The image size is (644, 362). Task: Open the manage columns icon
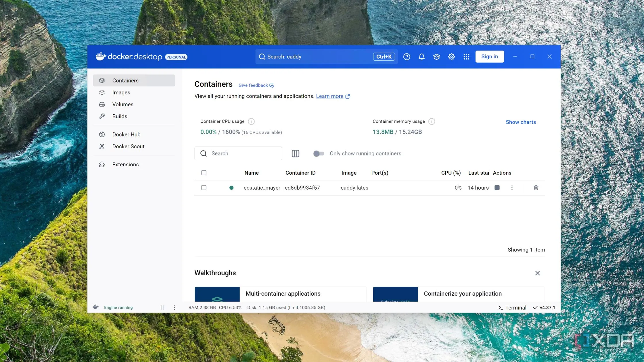[295, 153]
